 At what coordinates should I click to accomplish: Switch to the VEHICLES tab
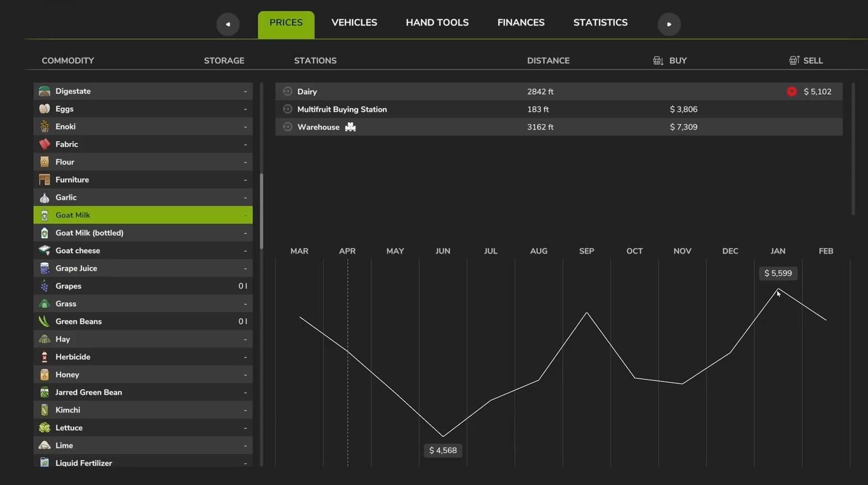(x=354, y=23)
